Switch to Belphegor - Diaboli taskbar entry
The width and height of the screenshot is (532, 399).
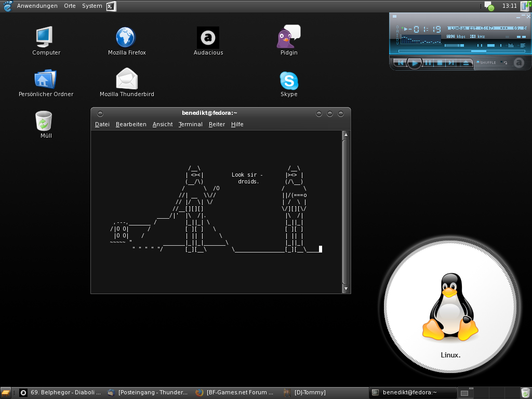point(60,393)
